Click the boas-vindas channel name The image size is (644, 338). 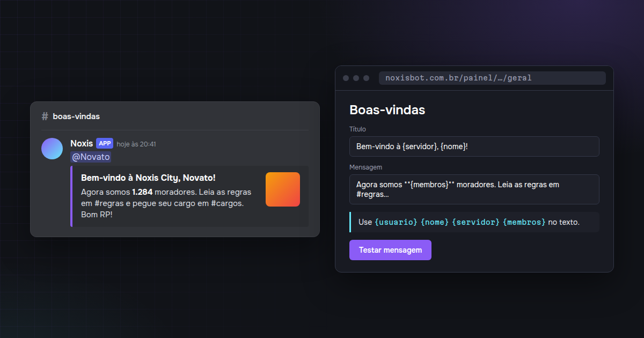point(76,116)
